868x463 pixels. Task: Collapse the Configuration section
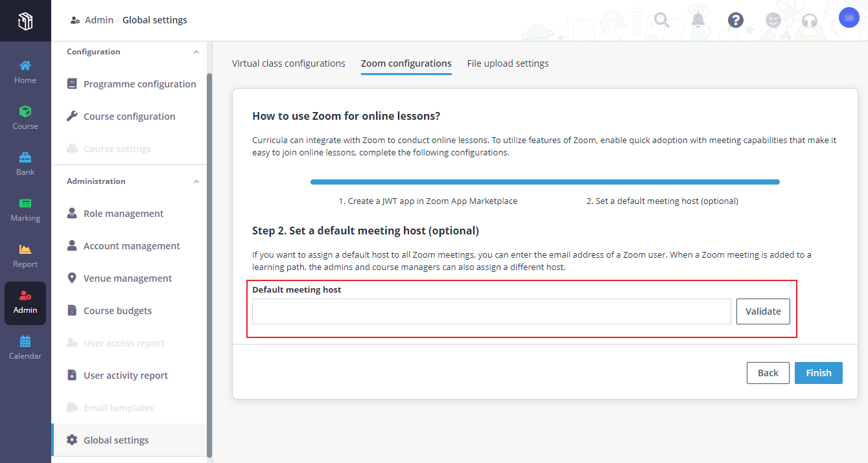point(196,52)
